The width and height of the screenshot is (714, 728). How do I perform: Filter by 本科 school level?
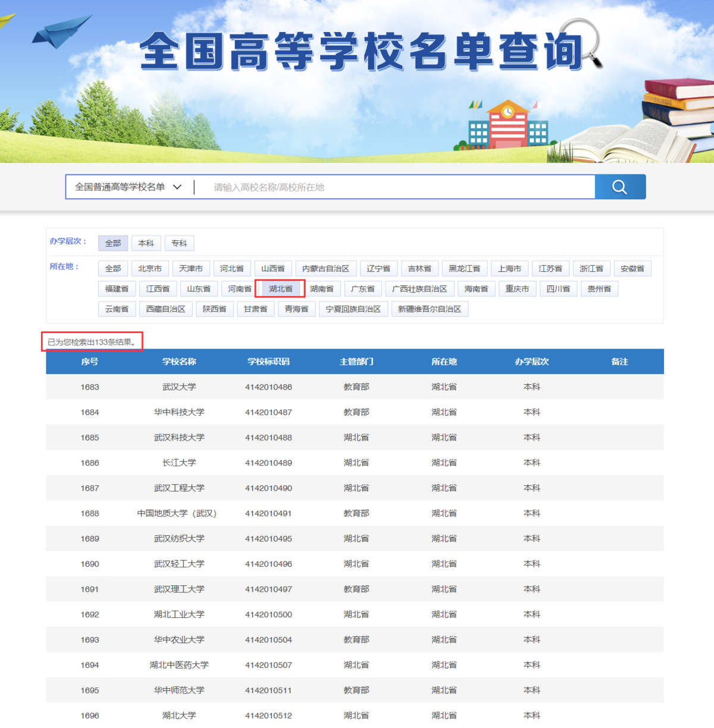click(x=146, y=243)
